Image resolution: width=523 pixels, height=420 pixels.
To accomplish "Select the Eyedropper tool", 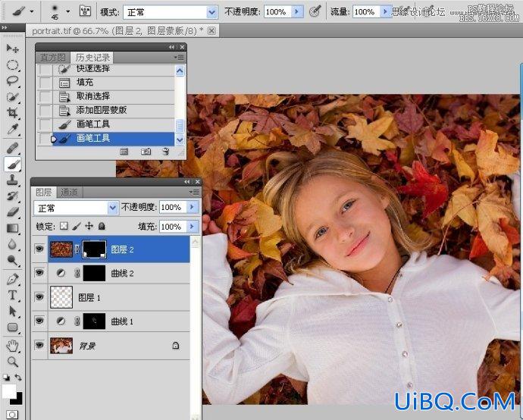I will click(12, 129).
